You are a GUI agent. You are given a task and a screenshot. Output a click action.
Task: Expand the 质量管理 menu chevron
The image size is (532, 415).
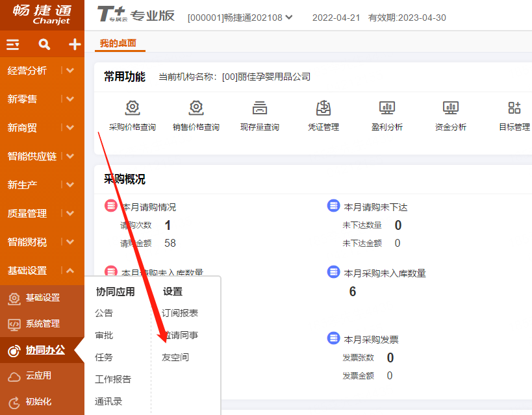coord(70,213)
